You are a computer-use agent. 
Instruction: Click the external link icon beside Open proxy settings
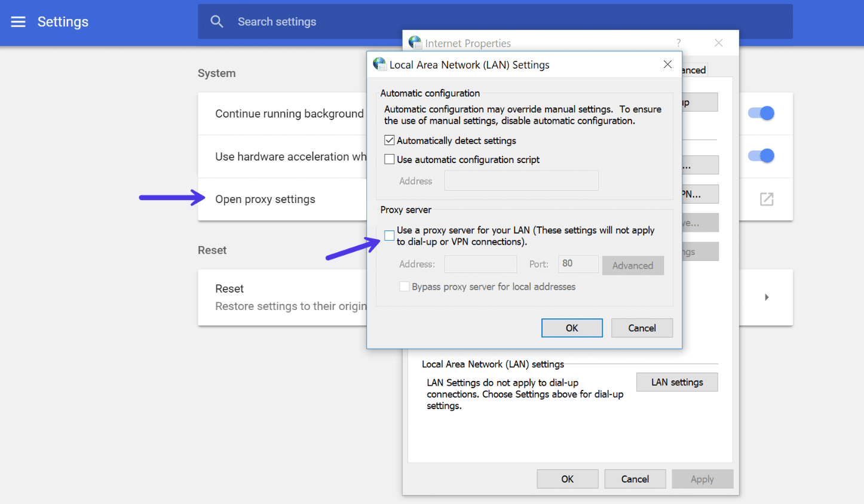click(767, 199)
